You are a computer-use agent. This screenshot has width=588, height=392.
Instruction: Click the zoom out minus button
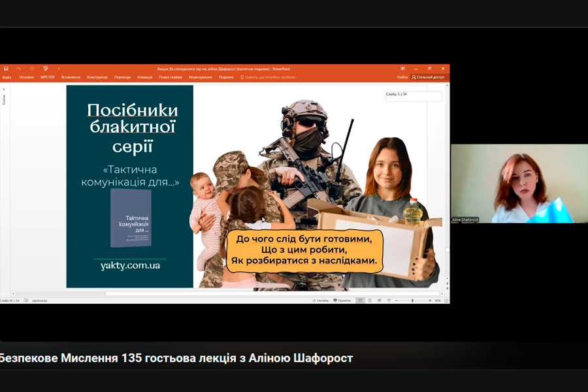tap(397, 301)
